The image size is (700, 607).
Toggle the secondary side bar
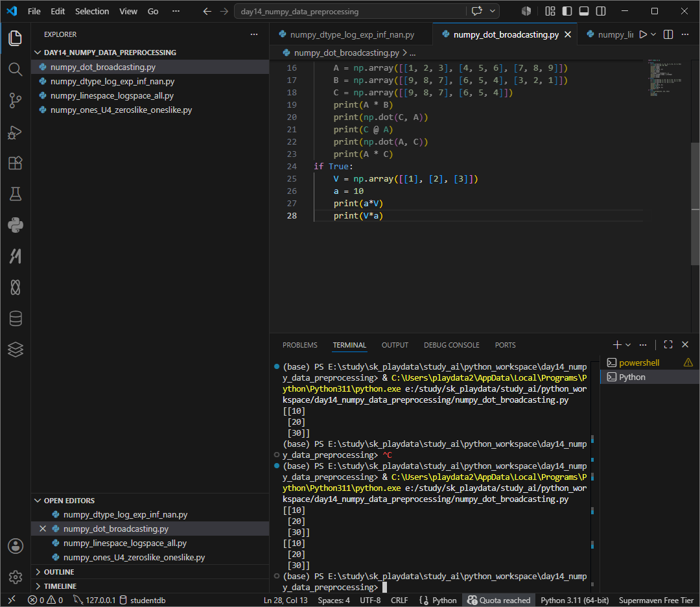(x=601, y=11)
